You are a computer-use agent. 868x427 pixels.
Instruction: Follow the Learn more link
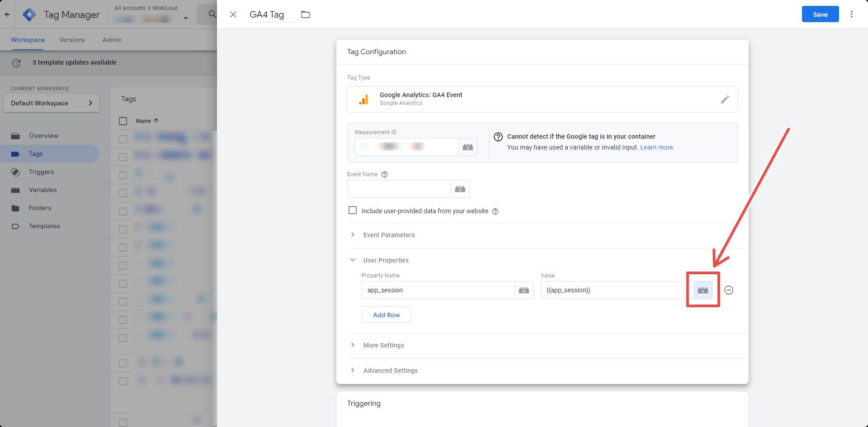click(x=656, y=147)
